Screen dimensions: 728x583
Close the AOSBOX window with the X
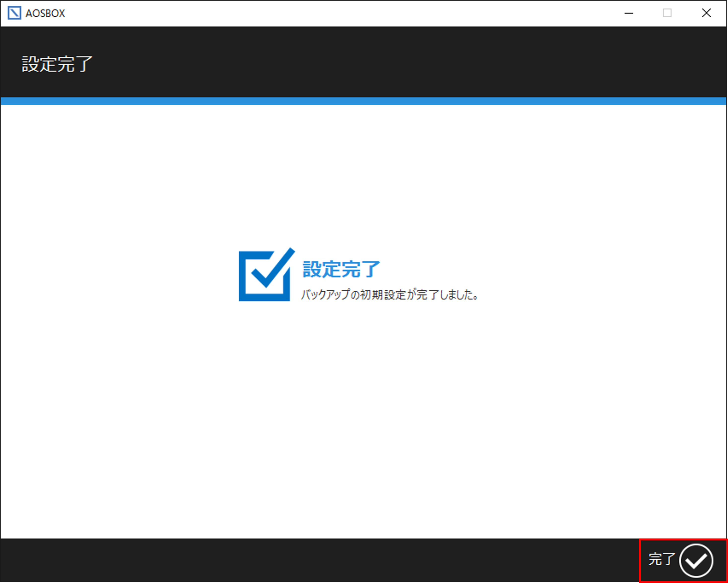[x=706, y=13]
